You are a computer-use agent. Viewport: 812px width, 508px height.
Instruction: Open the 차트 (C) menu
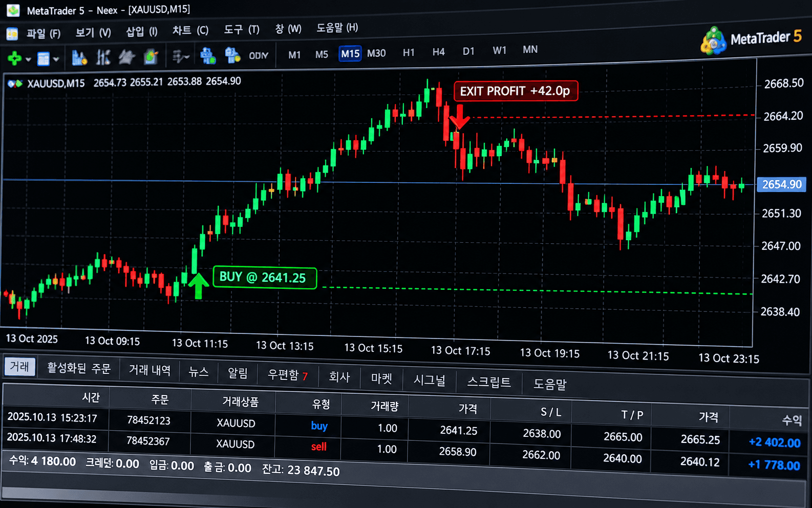(x=190, y=30)
